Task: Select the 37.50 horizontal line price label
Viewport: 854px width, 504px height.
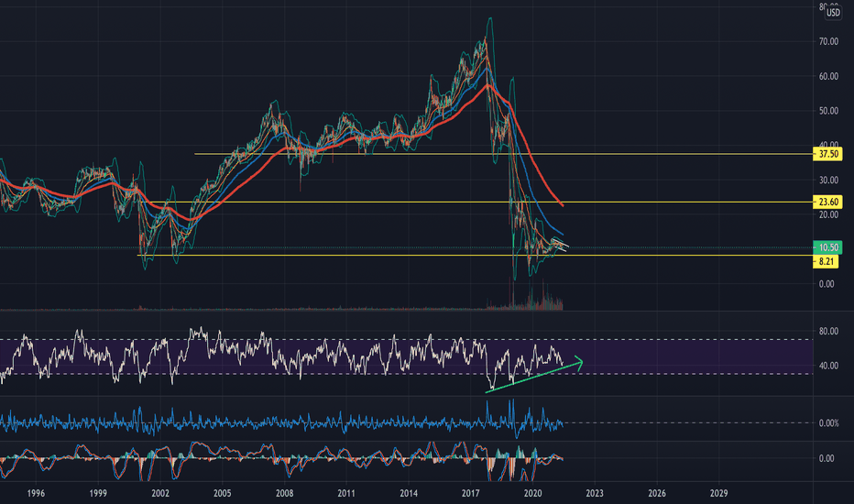Action: [827, 154]
